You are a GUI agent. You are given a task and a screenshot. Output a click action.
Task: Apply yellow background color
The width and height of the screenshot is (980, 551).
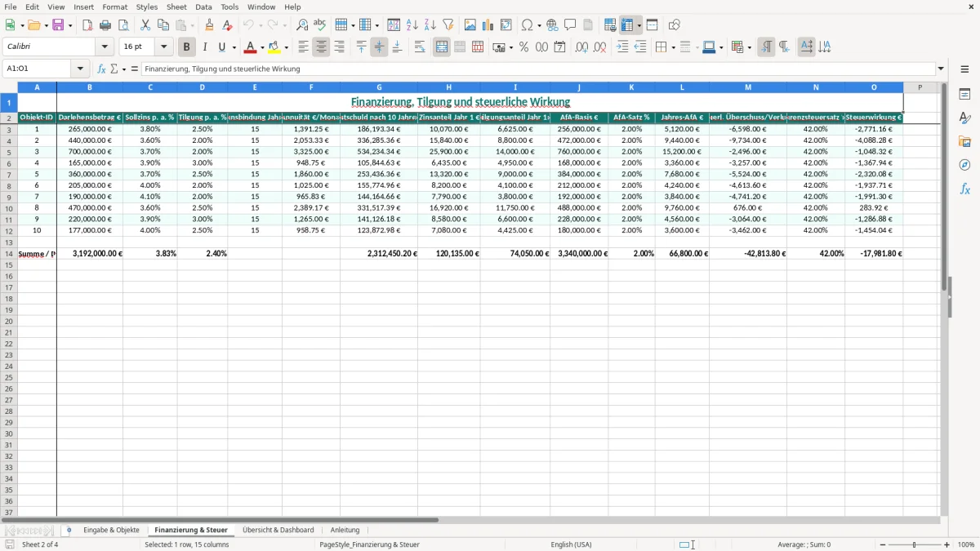[x=274, y=47]
